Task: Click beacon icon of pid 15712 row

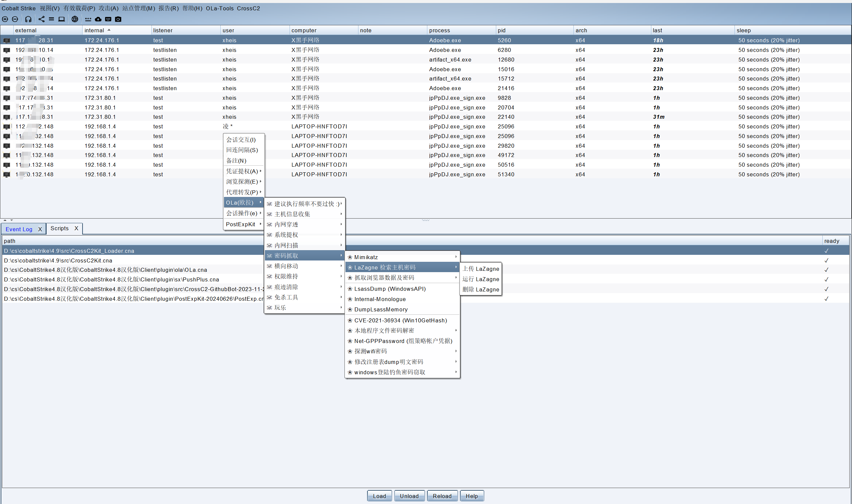Action: click(x=6, y=79)
